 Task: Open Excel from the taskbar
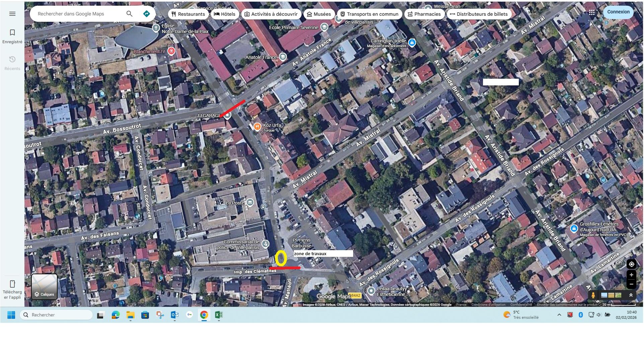coord(219,315)
